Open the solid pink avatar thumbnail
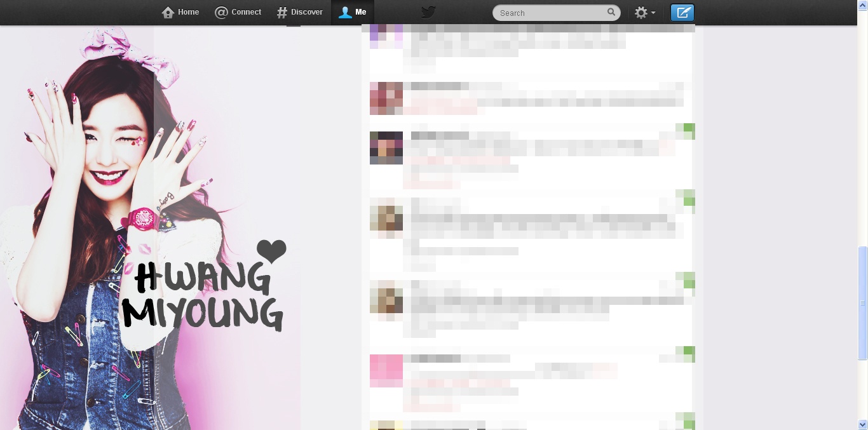 (386, 371)
